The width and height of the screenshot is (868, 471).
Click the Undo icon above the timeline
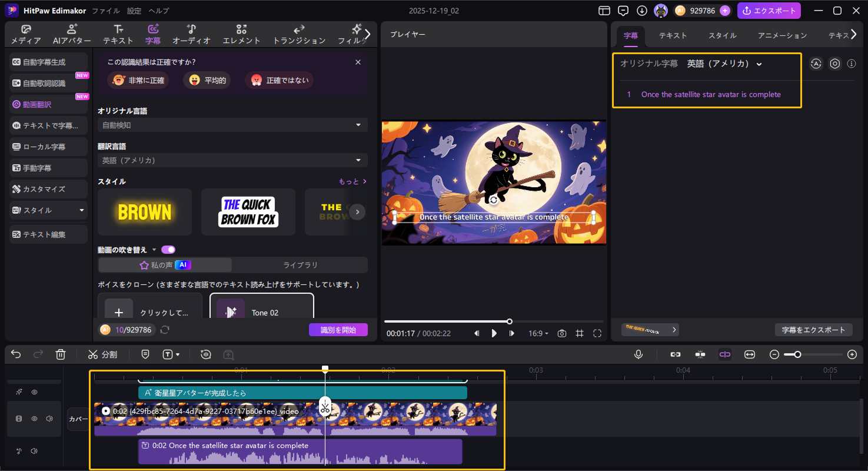pos(15,354)
